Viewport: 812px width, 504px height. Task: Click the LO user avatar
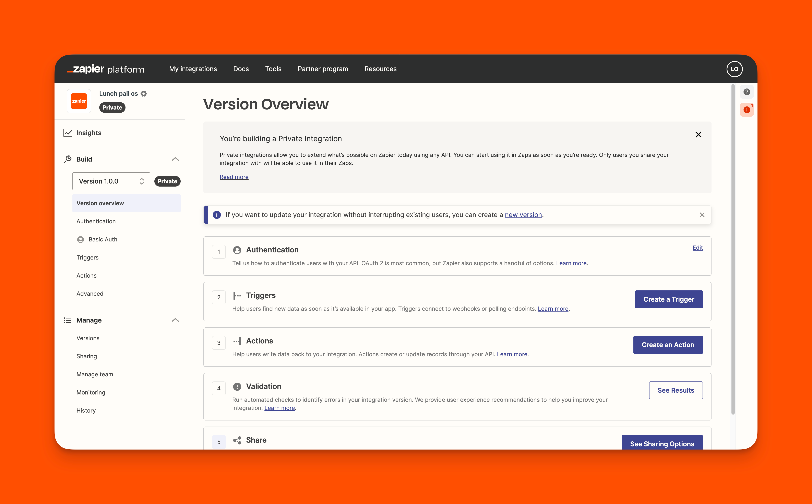734,69
